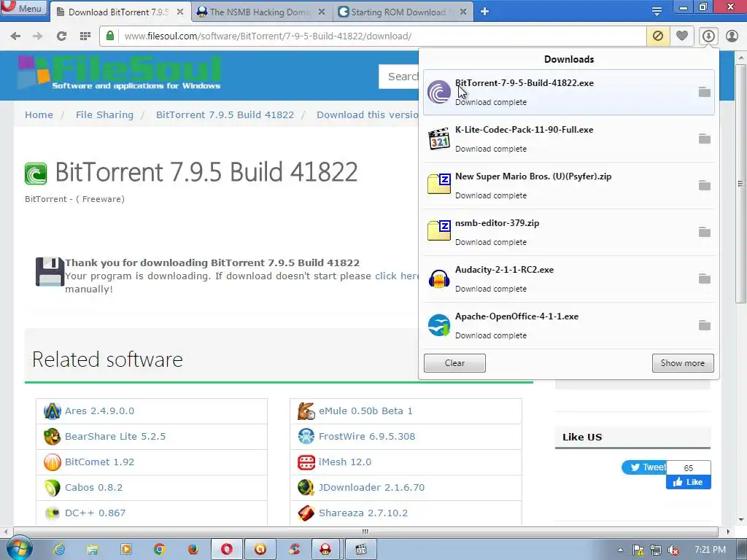Click the muted volume tray icon
The image size is (747, 560).
point(673,550)
